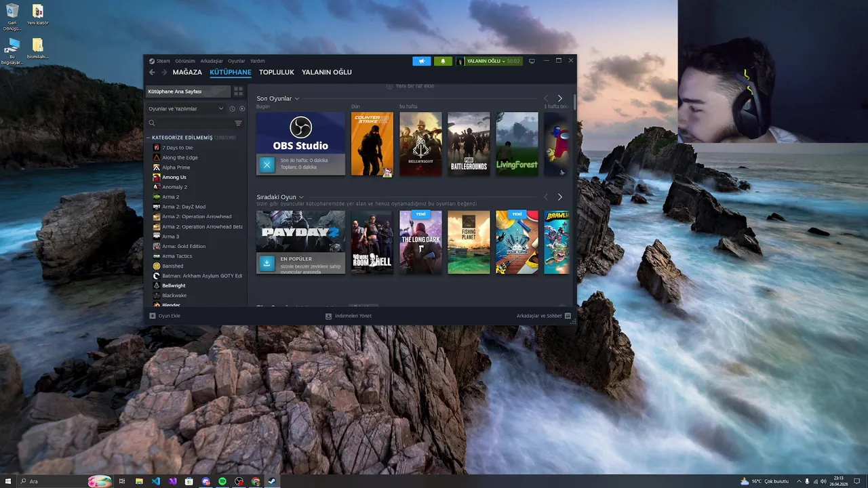
Task: Select The Long Dark cover
Action: pos(420,243)
